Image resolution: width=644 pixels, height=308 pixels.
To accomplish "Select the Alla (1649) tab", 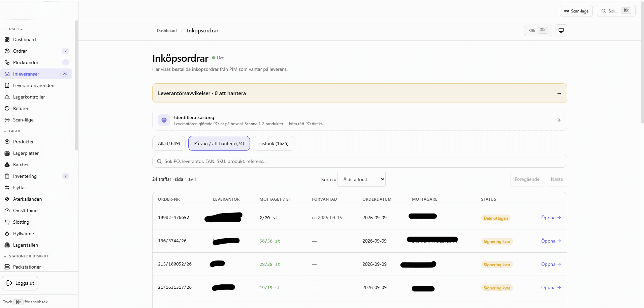I will click(x=169, y=143).
